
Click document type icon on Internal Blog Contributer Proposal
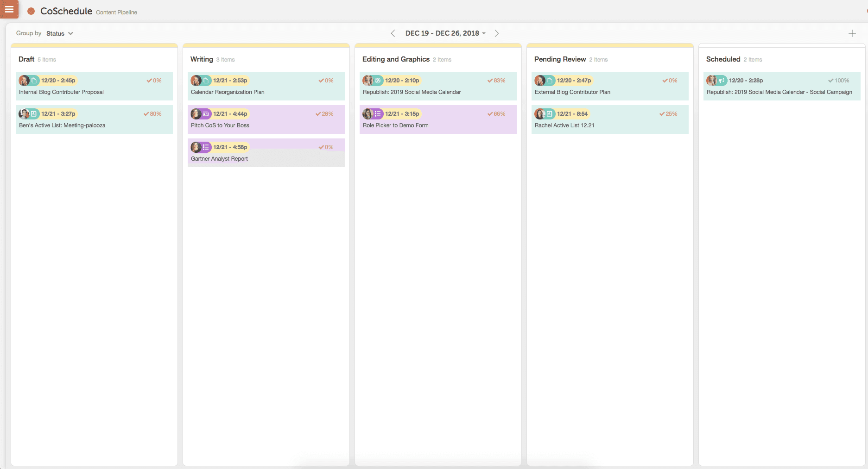coord(34,81)
